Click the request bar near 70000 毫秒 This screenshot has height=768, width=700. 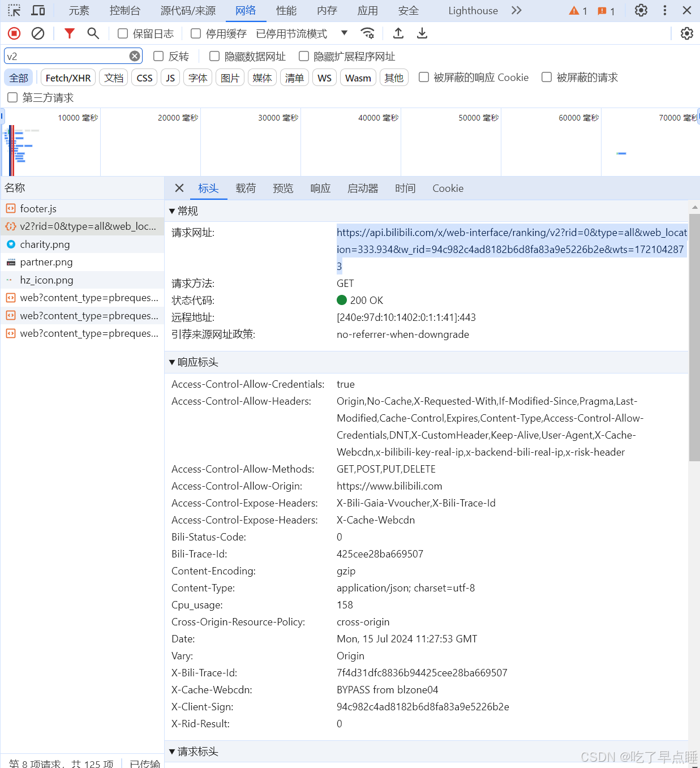pyautogui.click(x=621, y=153)
